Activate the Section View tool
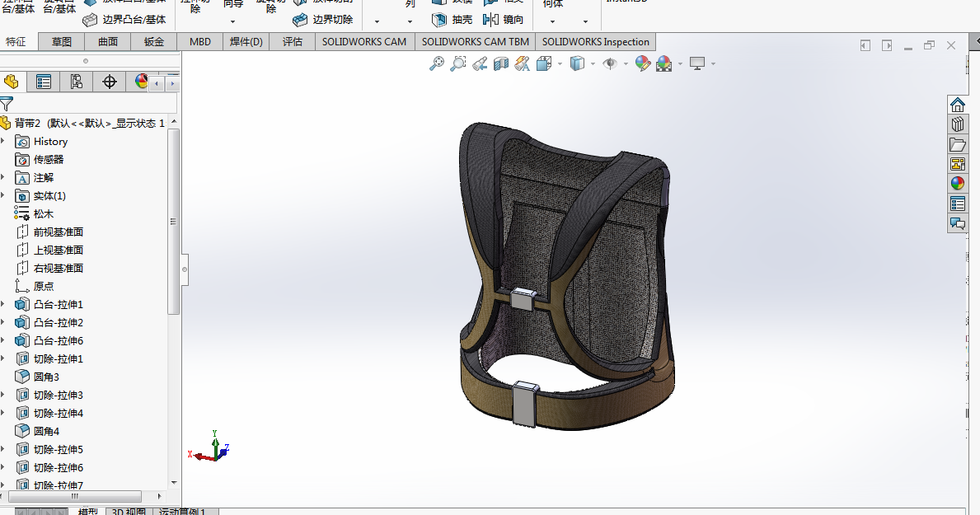Image resolution: width=980 pixels, height=515 pixels. (501, 63)
